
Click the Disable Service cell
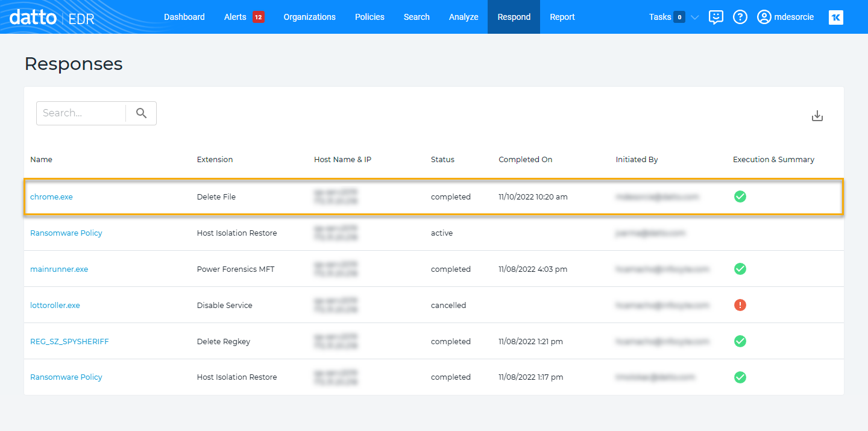(x=225, y=305)
